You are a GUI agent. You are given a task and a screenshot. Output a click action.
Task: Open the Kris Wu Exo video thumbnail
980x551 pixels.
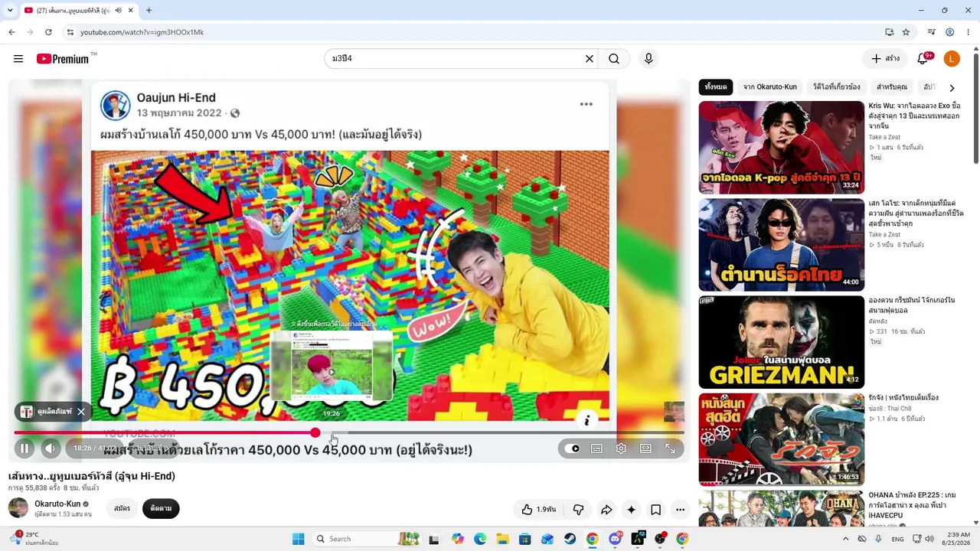click(781, 148)
